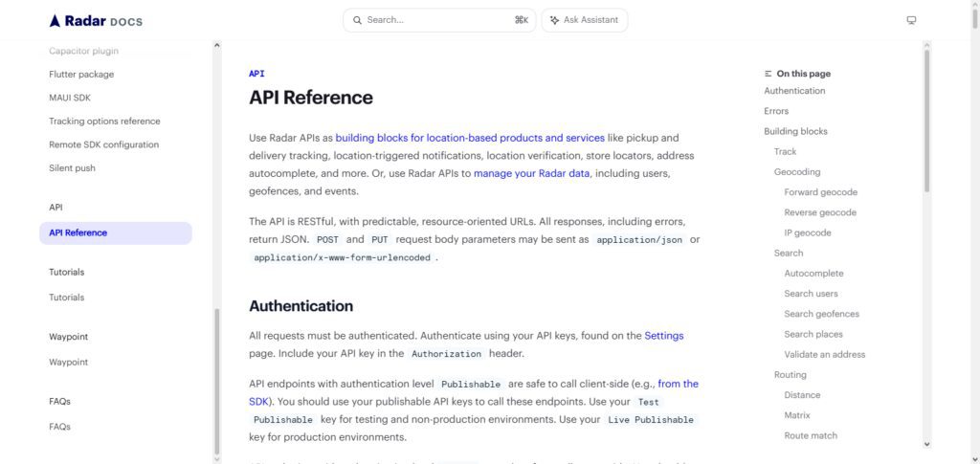This screenshot has height=464, width=980.
Task: Jump to Errors in page outline
Action: pos(776,111)
